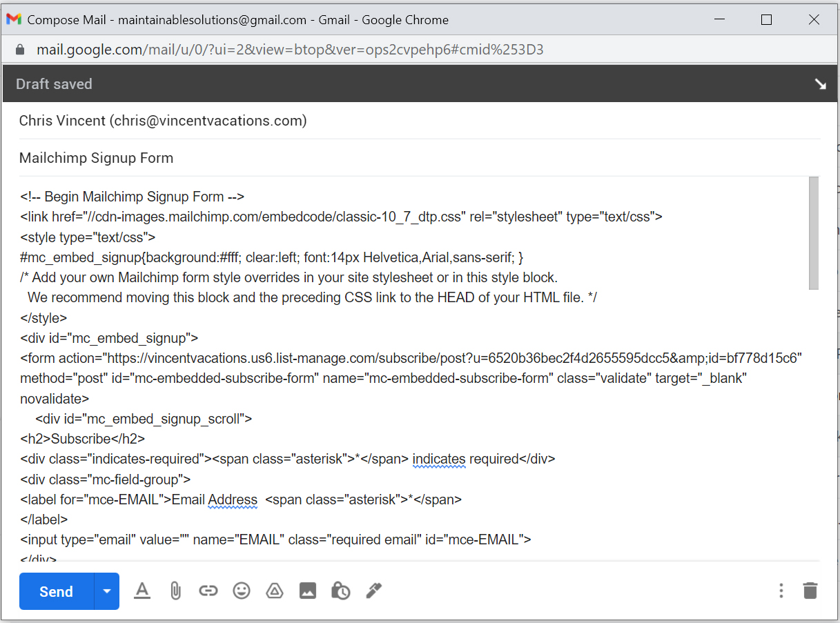Click the "Draft saved" header text
This screenshot has height=623, width=840.
pyautogui.click(x=54, y=84)
